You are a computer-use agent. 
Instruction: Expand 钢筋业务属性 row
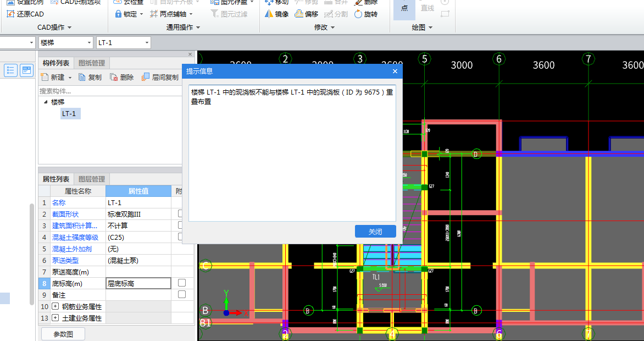point(55,306)
